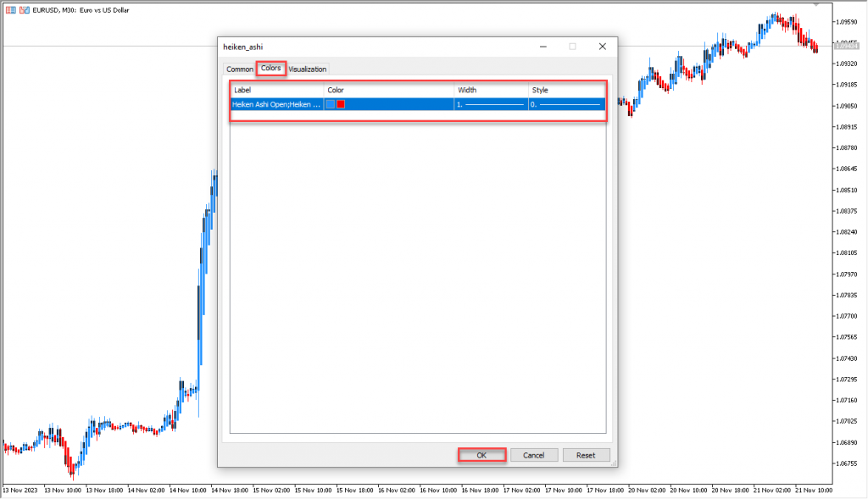Click the 1.06755 price level
Image resolution: width=868 pixels, height=499 pixels.
point(847,463)
